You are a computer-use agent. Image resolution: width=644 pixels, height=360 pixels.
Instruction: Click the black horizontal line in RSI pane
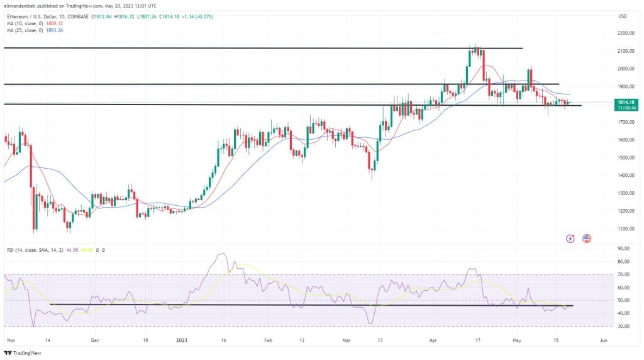(311, 305)
